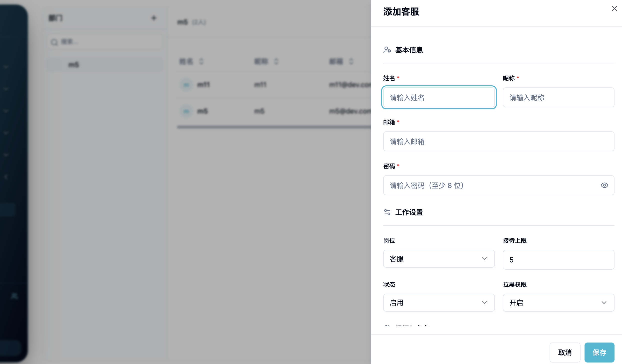Expand the first sidebar chevron

pyautogui.click(x=6, y=67)
